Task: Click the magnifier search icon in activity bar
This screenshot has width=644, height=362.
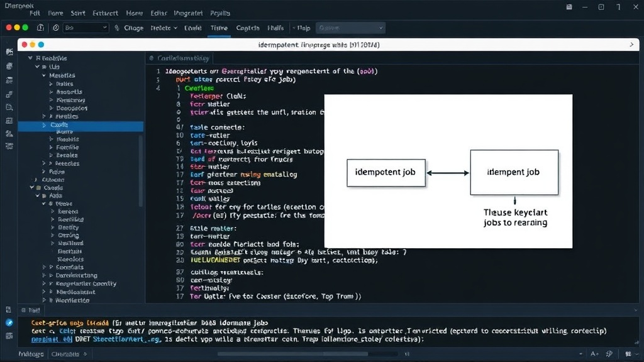Action: 9,107
